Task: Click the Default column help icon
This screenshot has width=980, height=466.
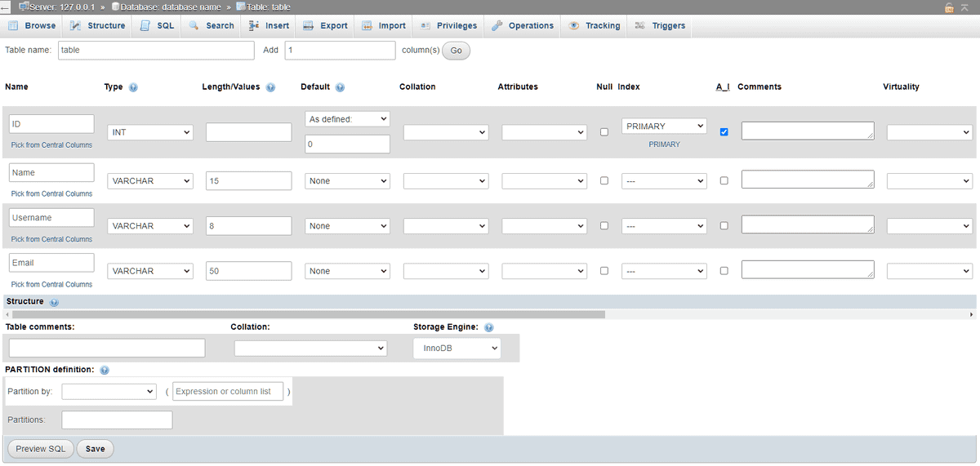Action: 340,87
